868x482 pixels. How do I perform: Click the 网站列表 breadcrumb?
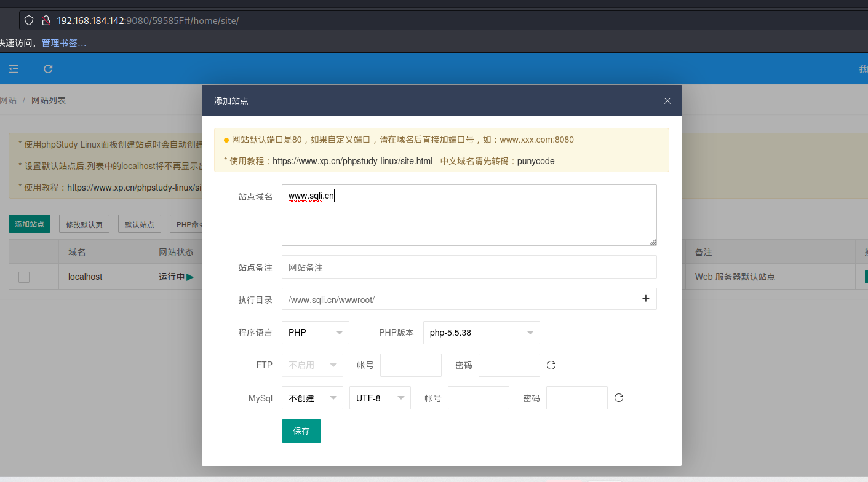click(49, 100)
